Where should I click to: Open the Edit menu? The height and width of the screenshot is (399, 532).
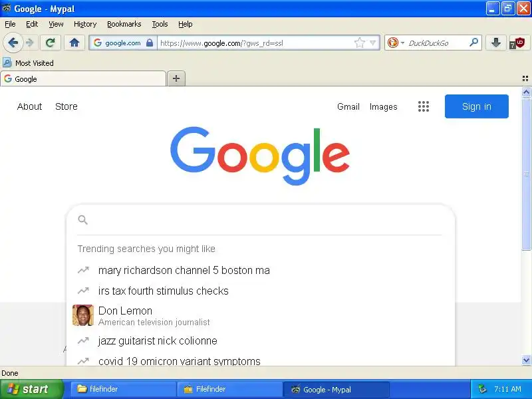click(32, 24)
